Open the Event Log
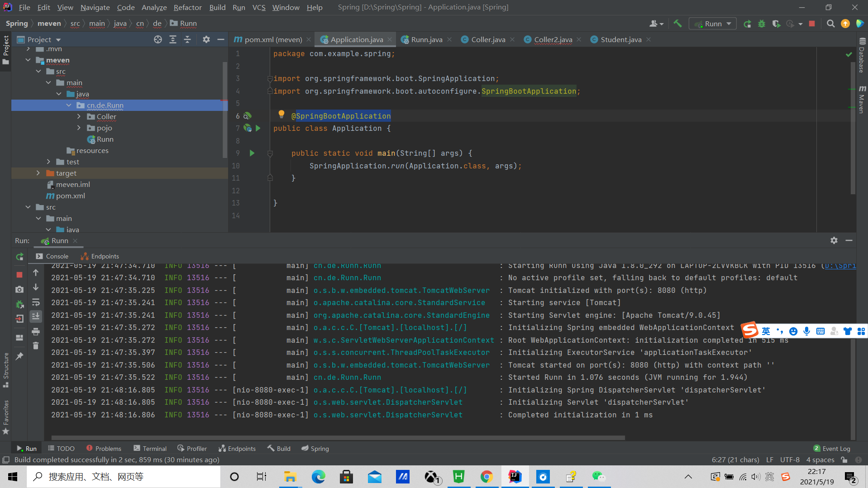The height and width of the screenshot is (488, 868). point(835,448)
